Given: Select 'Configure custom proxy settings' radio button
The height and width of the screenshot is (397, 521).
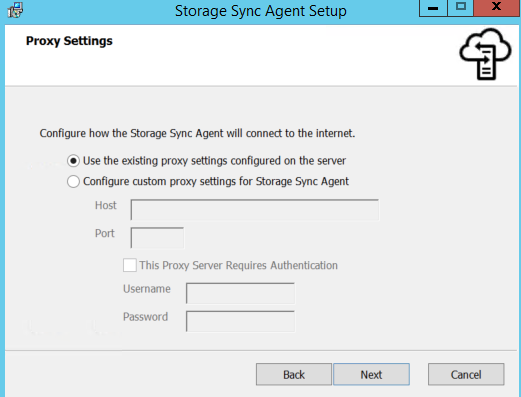Looking at the screenshot, I should click(x=73, y=182).
